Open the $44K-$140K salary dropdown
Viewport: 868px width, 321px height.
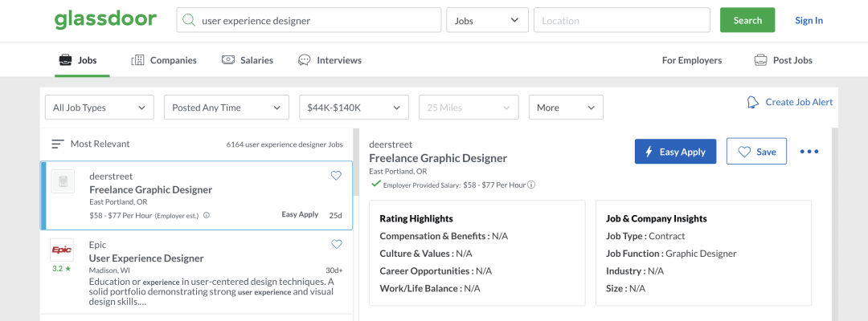click(354, 108)
